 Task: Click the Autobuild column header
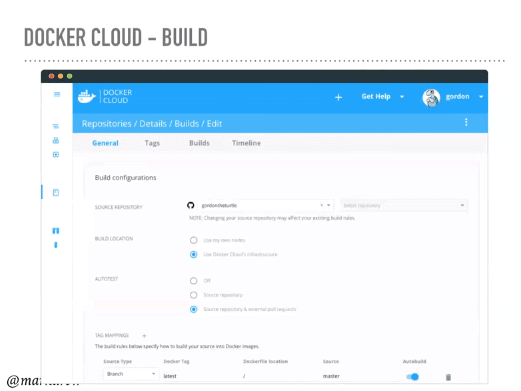point(414,362)
